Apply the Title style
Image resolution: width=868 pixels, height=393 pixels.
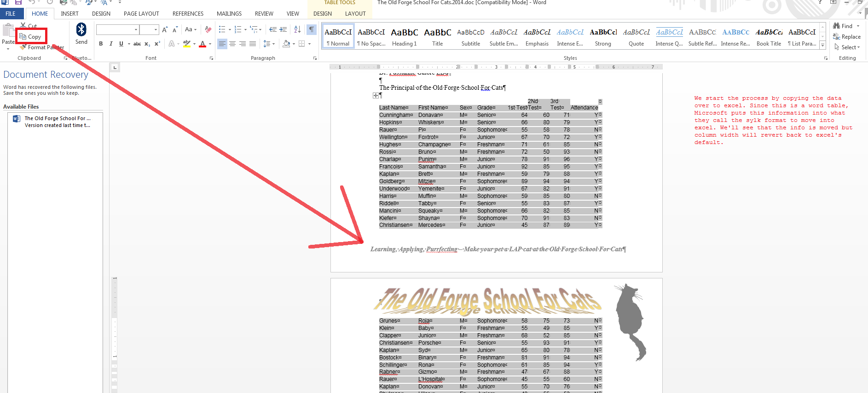[x=438, y=37]
